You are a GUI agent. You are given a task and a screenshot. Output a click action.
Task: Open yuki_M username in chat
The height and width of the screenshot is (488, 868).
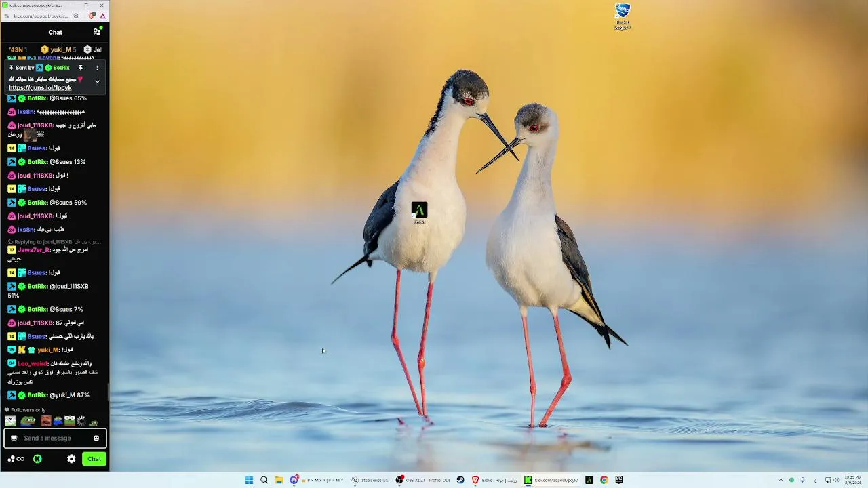pos(48,350)
